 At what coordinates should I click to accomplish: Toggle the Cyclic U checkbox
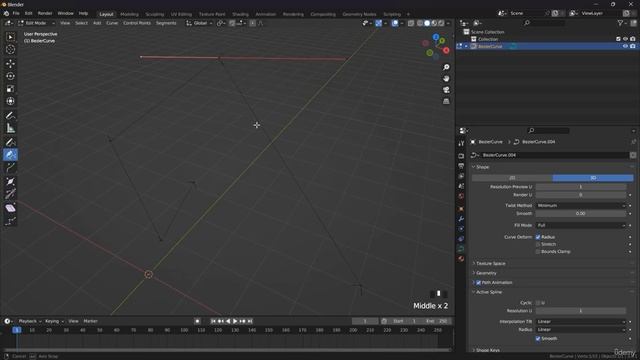click(538, 303)
